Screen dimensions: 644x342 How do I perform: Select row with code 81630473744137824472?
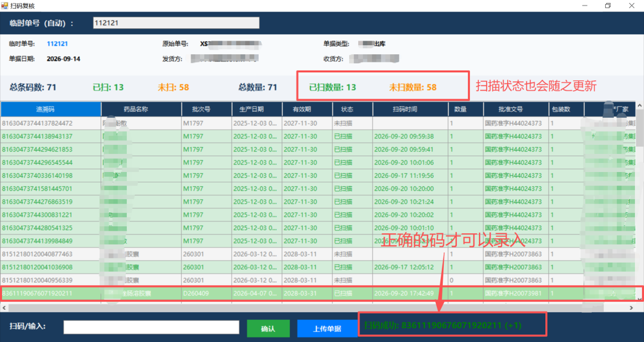(x=318, y=123)
